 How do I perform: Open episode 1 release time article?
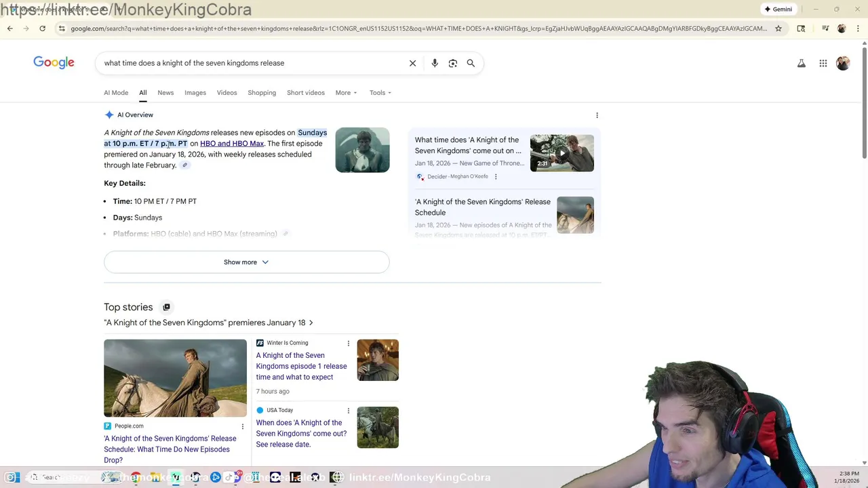pos(301,366)
